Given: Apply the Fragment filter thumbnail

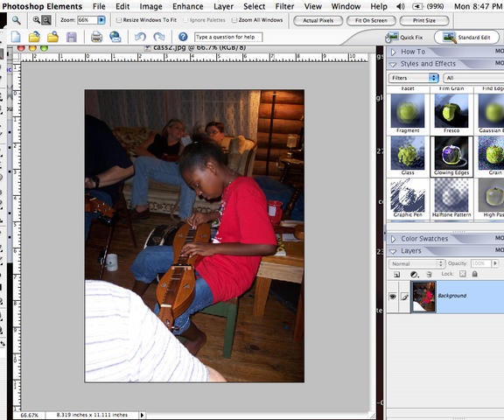Looking at the screenshot, I should (x=408, y=111).
